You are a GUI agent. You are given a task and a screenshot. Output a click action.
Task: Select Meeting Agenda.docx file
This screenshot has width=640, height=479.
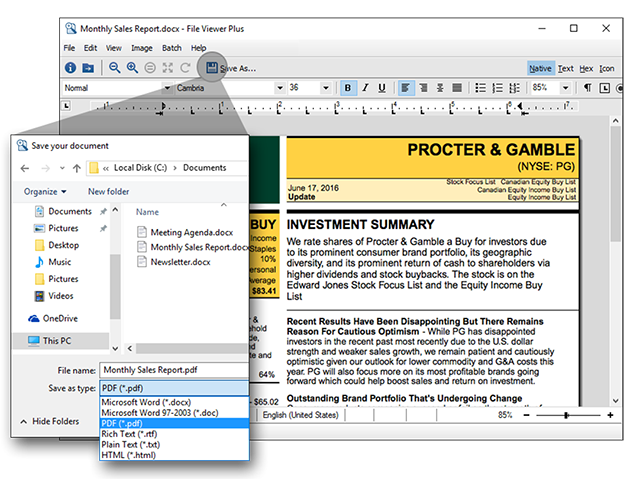[185, 232]
